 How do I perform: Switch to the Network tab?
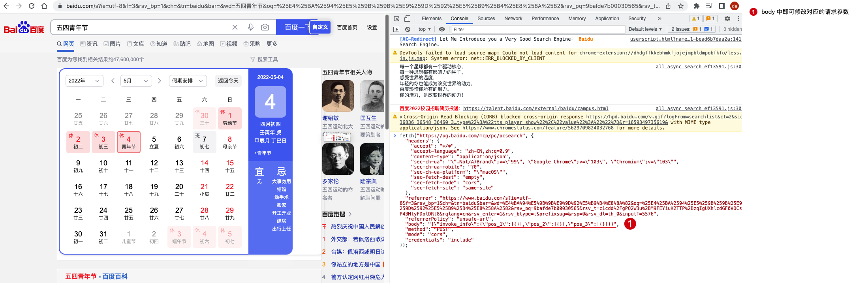513,19
